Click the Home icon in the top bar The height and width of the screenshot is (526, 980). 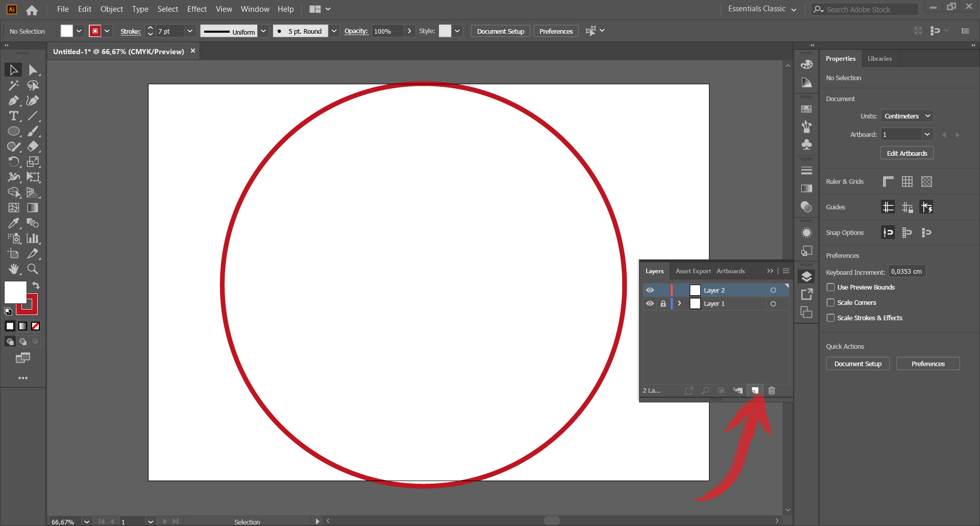tap(32, 10)
